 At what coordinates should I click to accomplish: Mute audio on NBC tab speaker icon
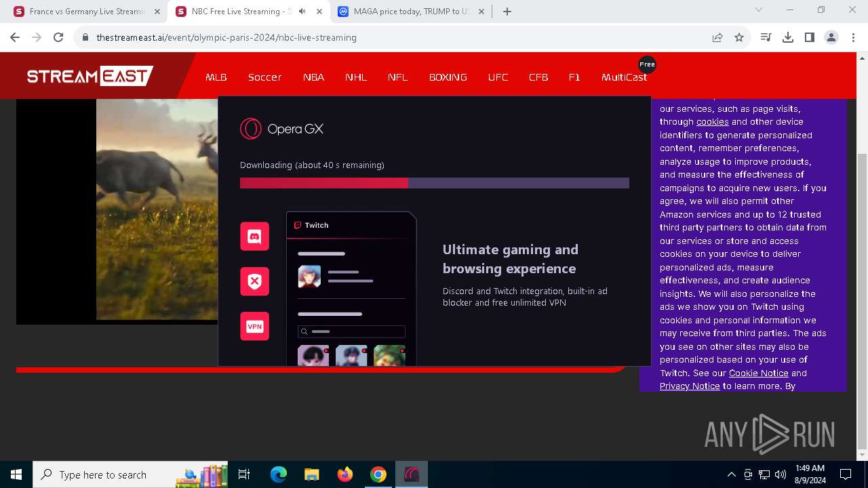click(302, 12)
